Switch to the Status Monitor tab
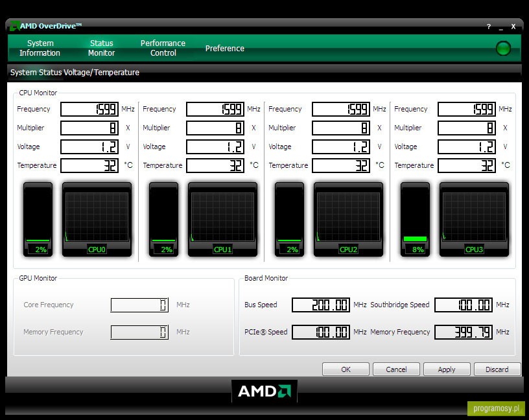The width and height of the screenshot is (529, 420). click(x=101, y=48)
